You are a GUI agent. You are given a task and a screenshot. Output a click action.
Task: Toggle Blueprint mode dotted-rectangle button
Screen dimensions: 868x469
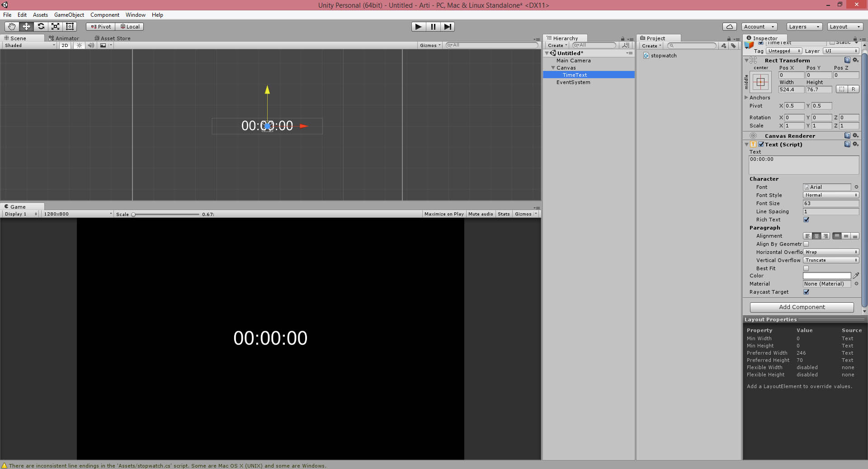click(842, 89)
